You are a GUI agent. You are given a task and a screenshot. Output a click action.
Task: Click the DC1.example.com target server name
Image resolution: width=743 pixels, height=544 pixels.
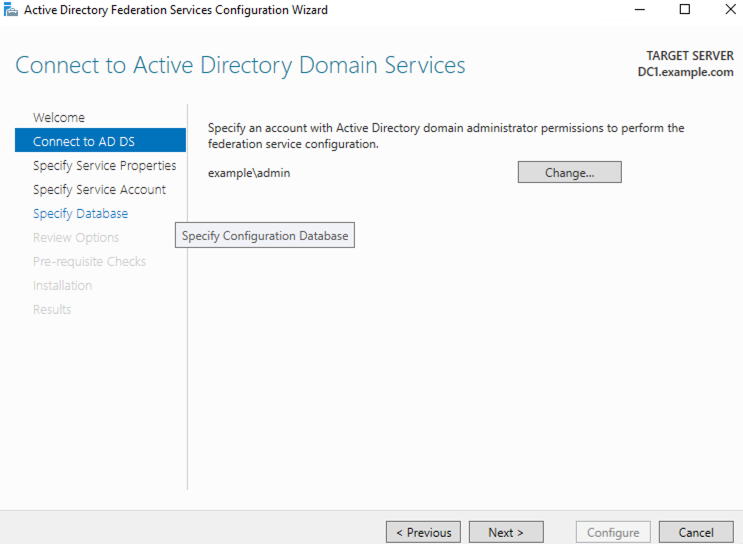pos(685,72)
